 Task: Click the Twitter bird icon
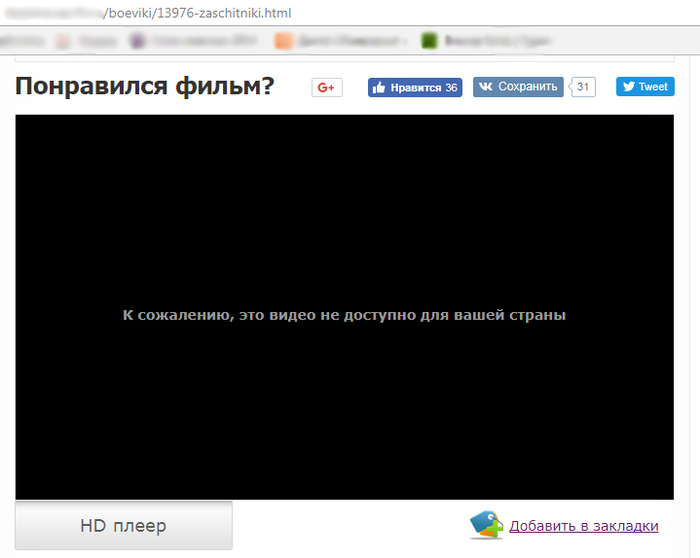(629, 87)
